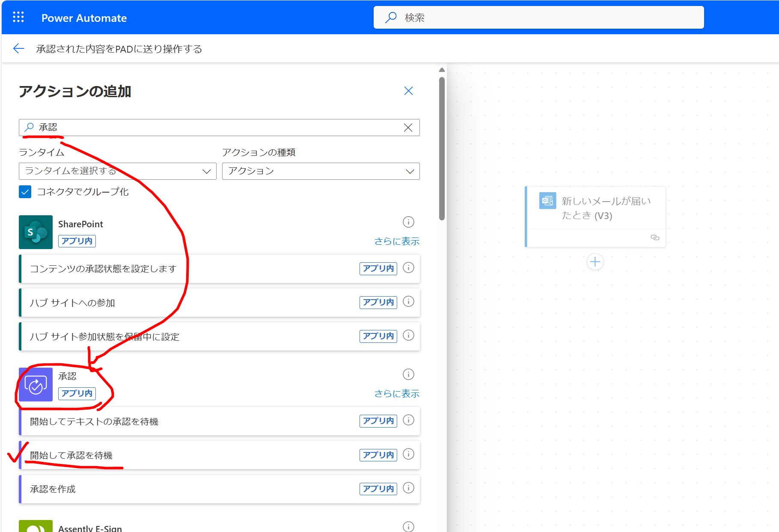Toggle コネクタでグループ化 checkbox

tap(25, 192)
